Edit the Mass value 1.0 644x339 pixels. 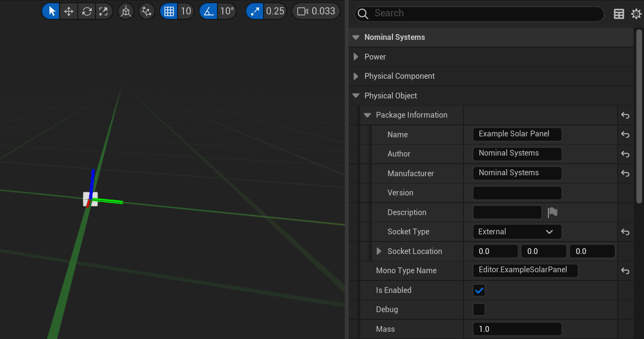click(517, 329)
